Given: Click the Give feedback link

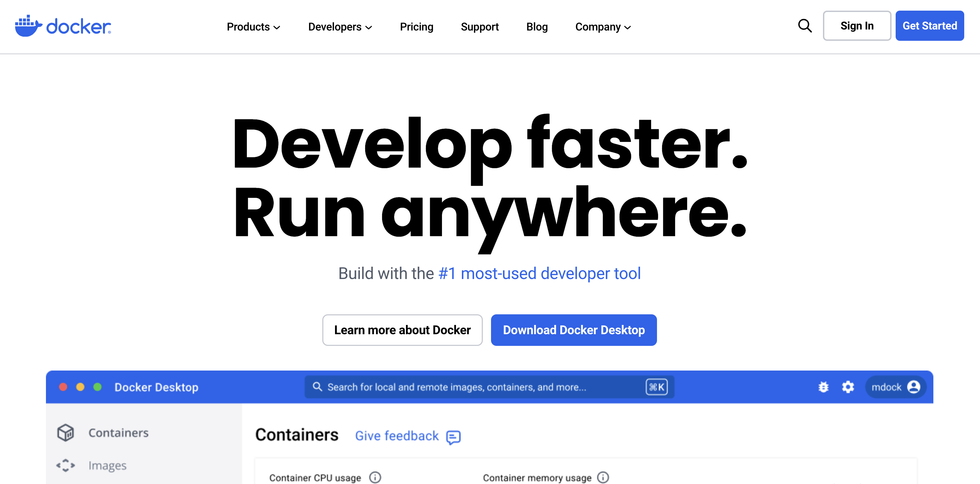Looking at the screenshot, I should [397, 436].
